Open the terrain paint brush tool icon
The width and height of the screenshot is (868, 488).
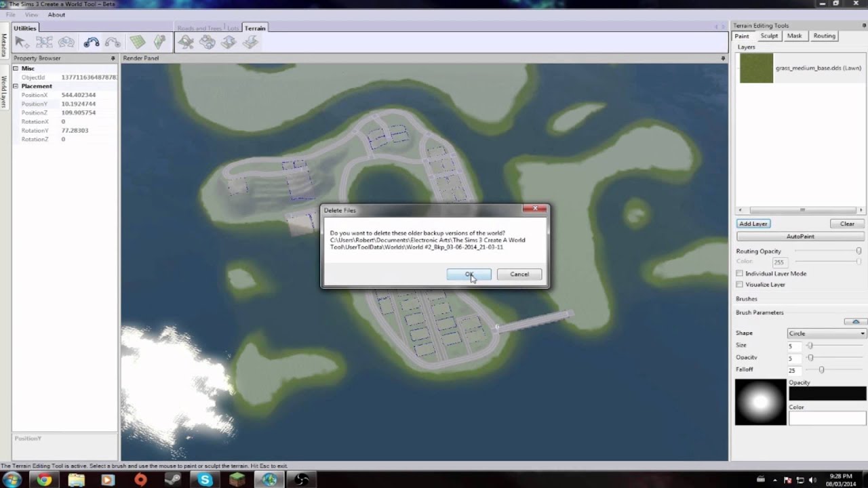(186, 43)
